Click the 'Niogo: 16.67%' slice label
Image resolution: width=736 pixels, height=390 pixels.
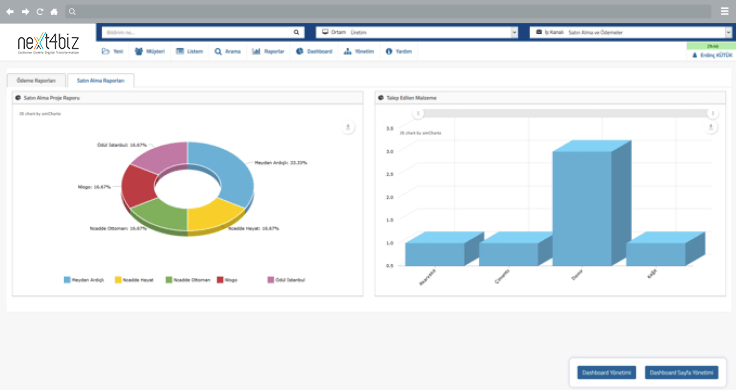point(94,187)
